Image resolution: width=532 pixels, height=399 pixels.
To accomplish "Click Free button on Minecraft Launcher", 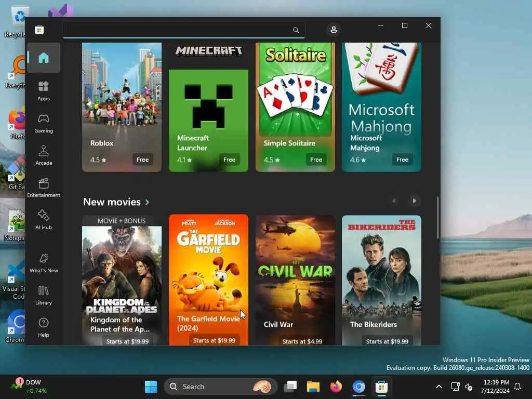I will pos(229,160).
